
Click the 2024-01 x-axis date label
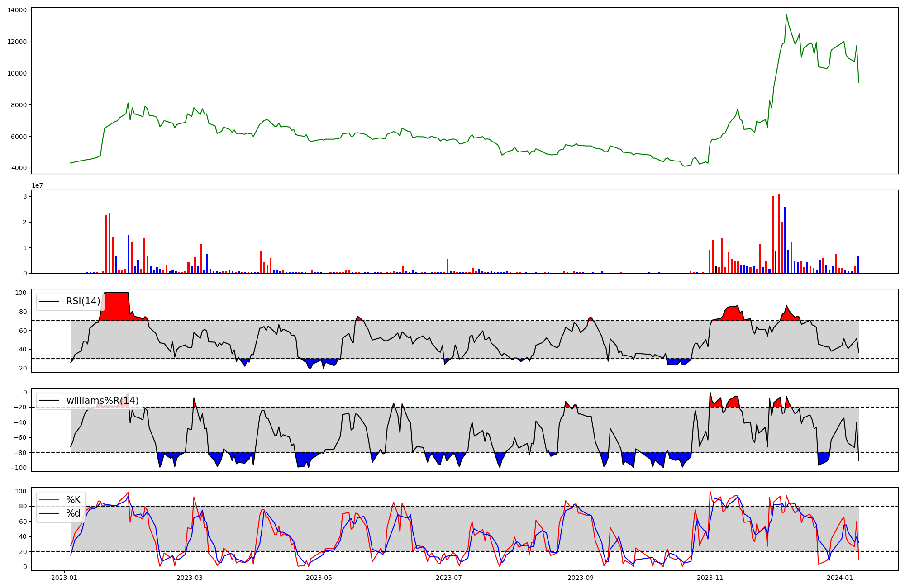click(840, 578)
